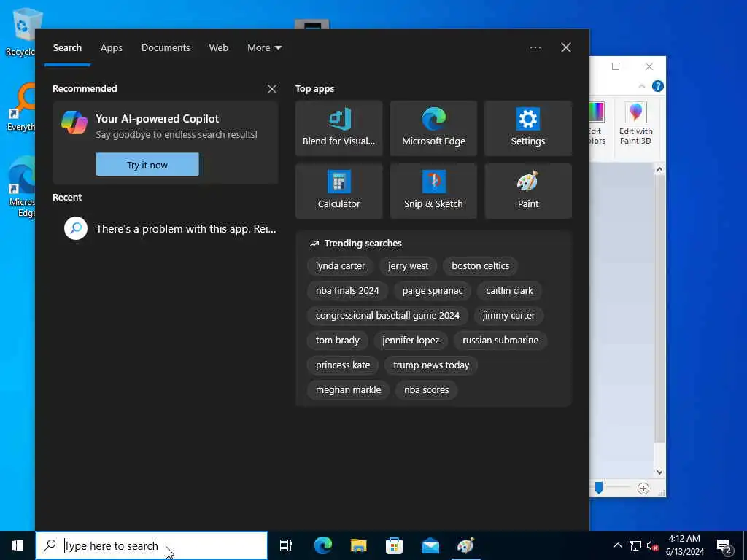Switch to Paint on the taskbar
The image size is (747, 560).
(466, 545)
